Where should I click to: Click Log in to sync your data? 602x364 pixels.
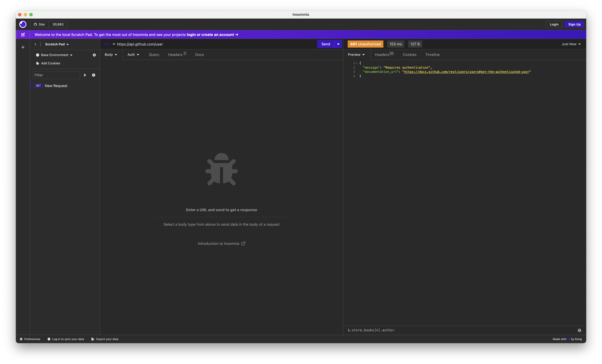pos(66,339)
